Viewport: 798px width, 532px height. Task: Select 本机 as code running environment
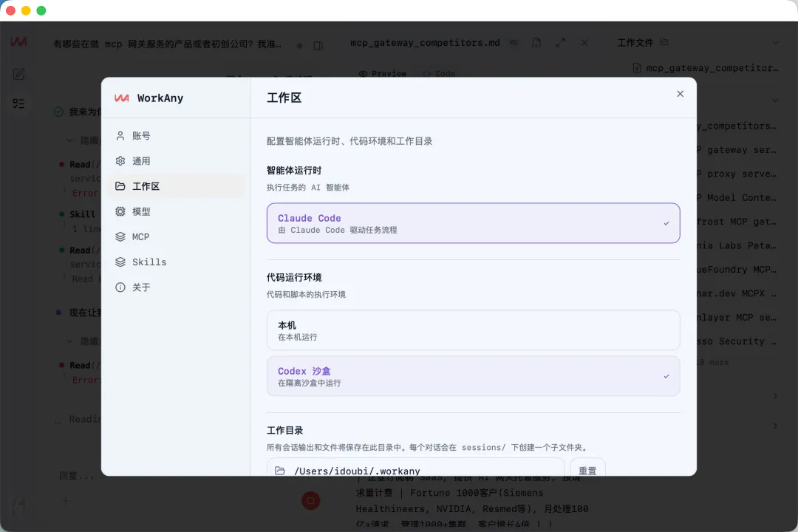coord(473,330)
